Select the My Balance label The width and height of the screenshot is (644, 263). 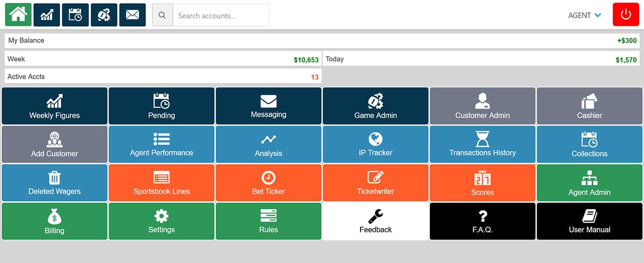(26, 41)
